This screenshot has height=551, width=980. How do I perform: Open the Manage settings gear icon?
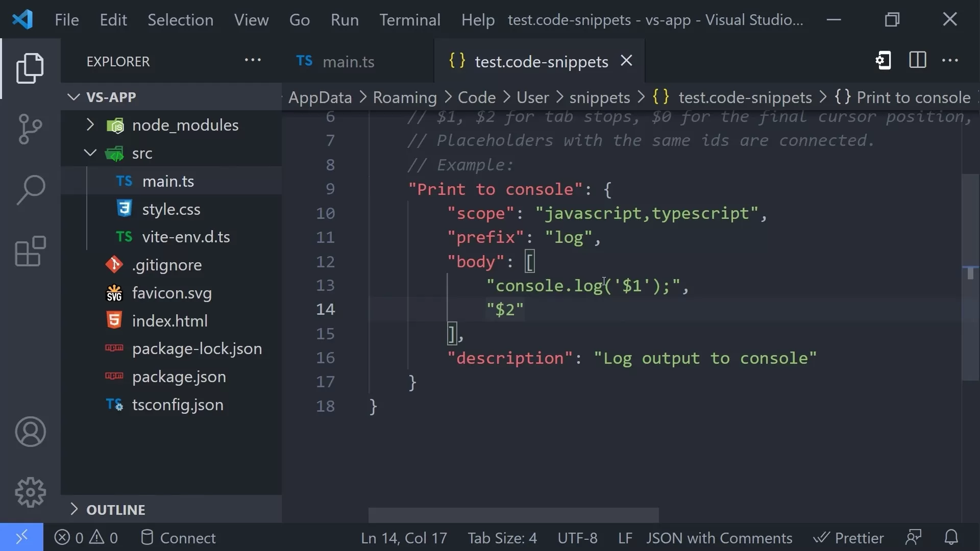point(30,491)
